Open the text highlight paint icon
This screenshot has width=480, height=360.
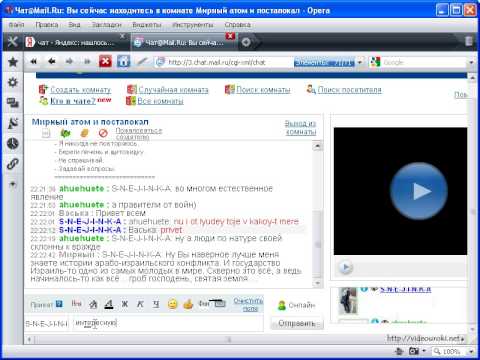(93, 304)
